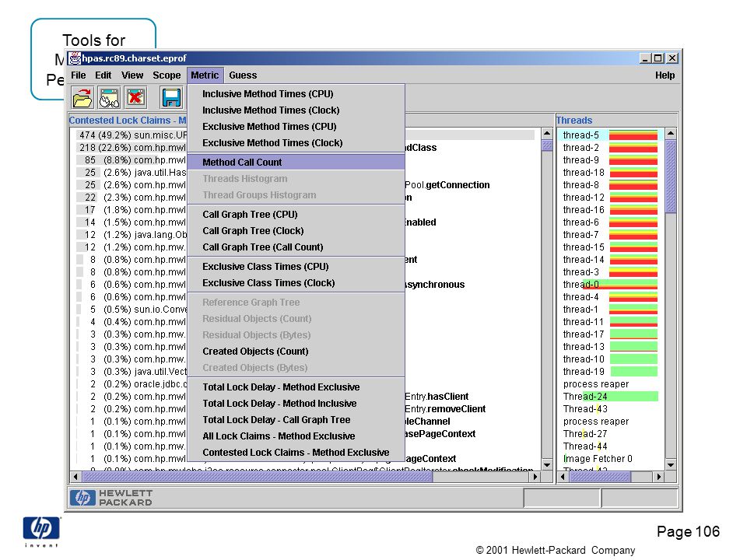Select Contested Lock Claims - Method Exclusive
This screenshot has width=747, height=560.
pyautogui.click(x=296, y=453)
